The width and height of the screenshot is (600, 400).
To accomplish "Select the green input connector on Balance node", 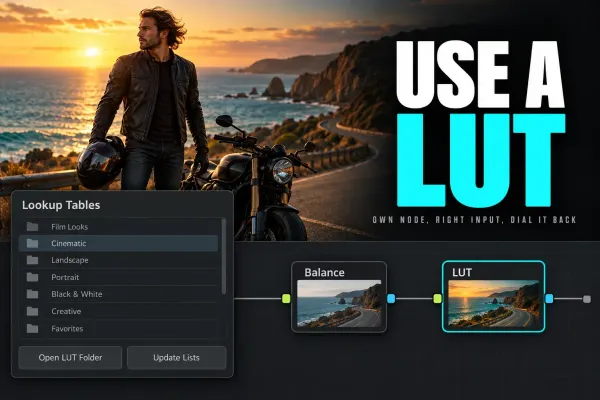I will (286, 299).
